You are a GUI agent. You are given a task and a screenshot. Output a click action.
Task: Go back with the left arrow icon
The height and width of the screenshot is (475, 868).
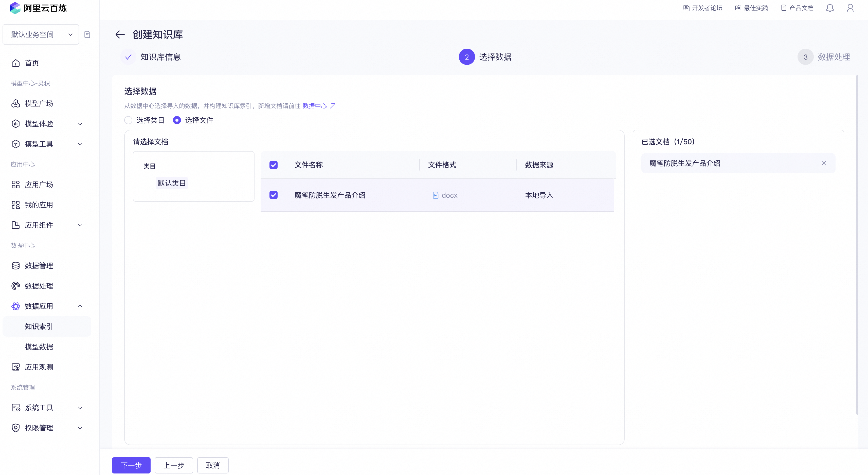[120, 34]
